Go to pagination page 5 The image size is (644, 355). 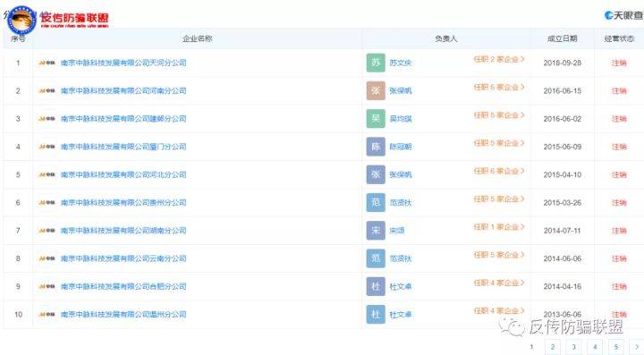coord(616,347)
